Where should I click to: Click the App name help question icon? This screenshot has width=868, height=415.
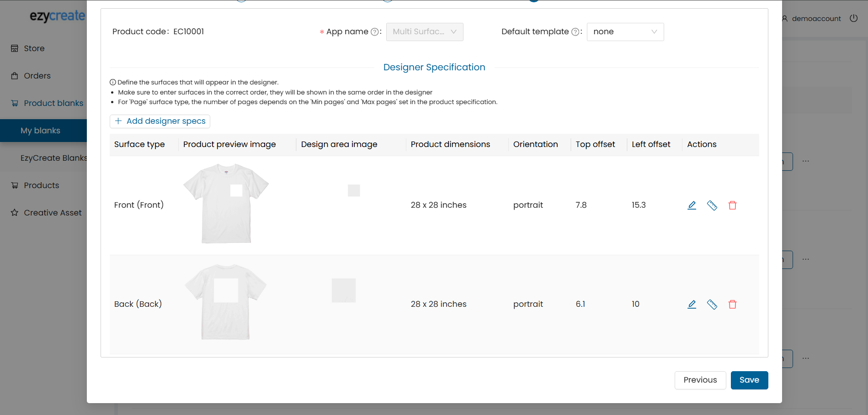[374, 32]
